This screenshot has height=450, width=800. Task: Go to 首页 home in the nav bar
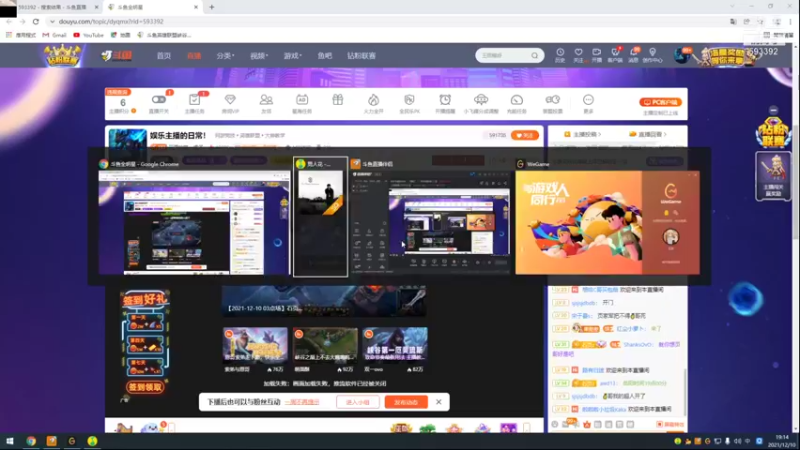click(164, 56)
